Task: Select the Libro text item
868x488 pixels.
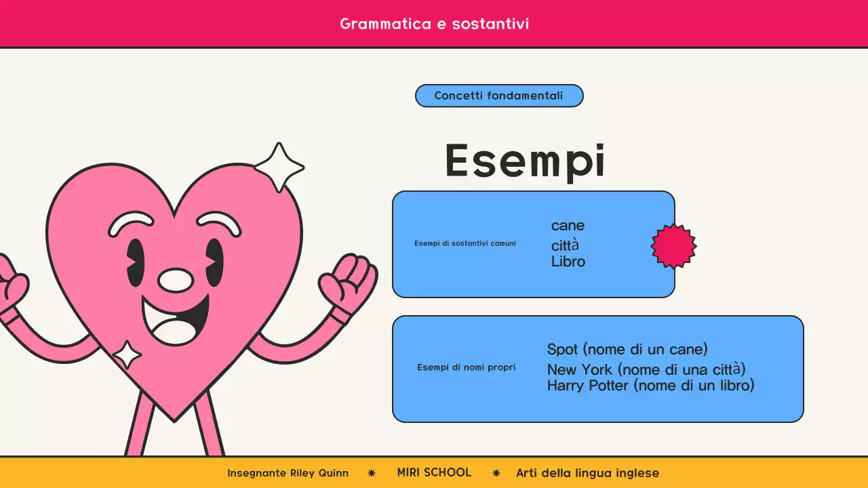Action: 568,262
